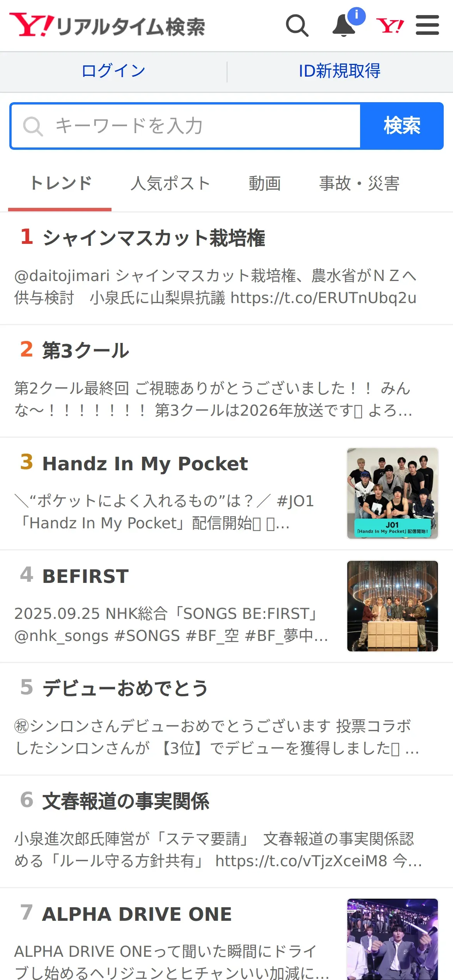Image resolution: width=453 pixels, height=980 pixels.
Task: Click the blue info badge on bell
Action: [356, 16]
